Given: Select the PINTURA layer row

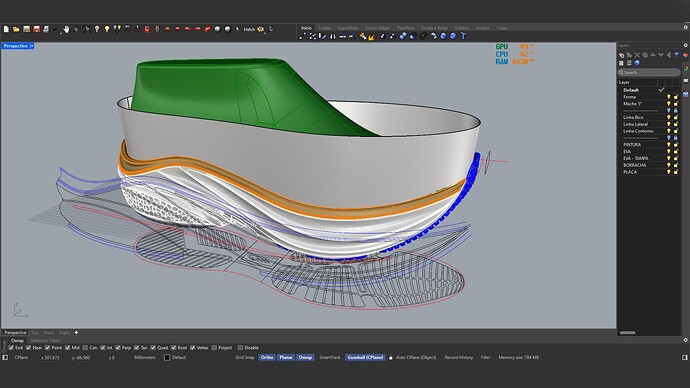Looking at the screenshot, I should 649,145.
